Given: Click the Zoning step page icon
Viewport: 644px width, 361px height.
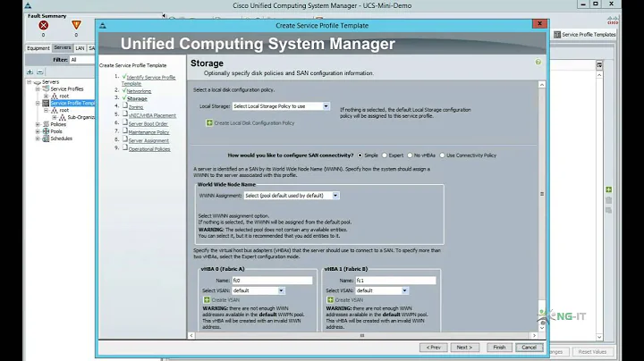Looking at the screenshot, I should [x=125, y=105].
